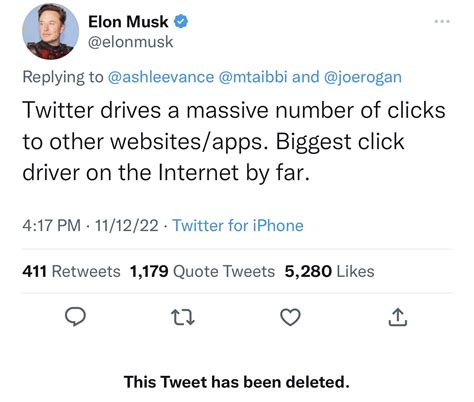This screenshot has width=474, height=402.
Task: Open @joerogan mention link
Action: tap(363, 77)
